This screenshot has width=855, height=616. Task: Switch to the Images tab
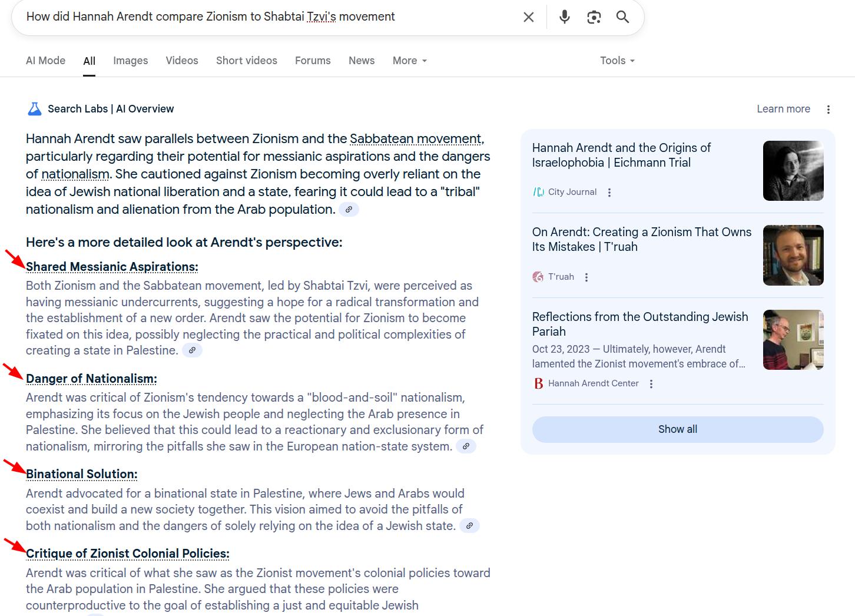[x=130, y=61]
